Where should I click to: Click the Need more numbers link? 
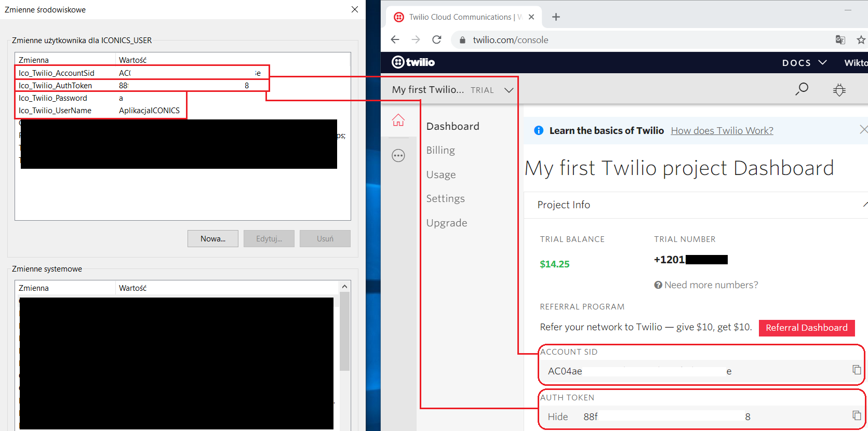click(x=711, y=285)
